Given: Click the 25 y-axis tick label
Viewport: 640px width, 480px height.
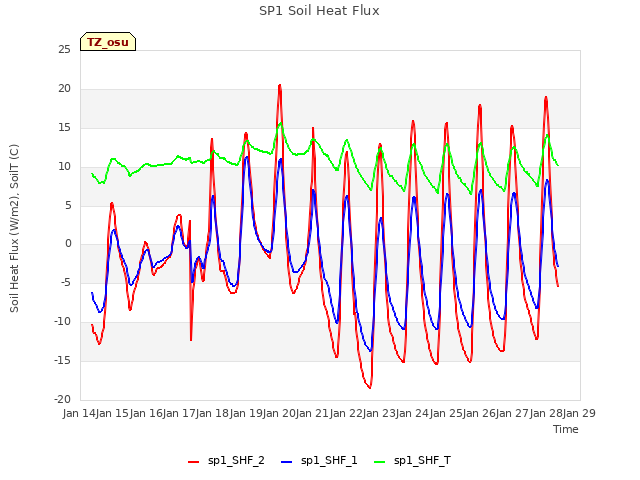Looking at the screenshot, I should 64,50.
